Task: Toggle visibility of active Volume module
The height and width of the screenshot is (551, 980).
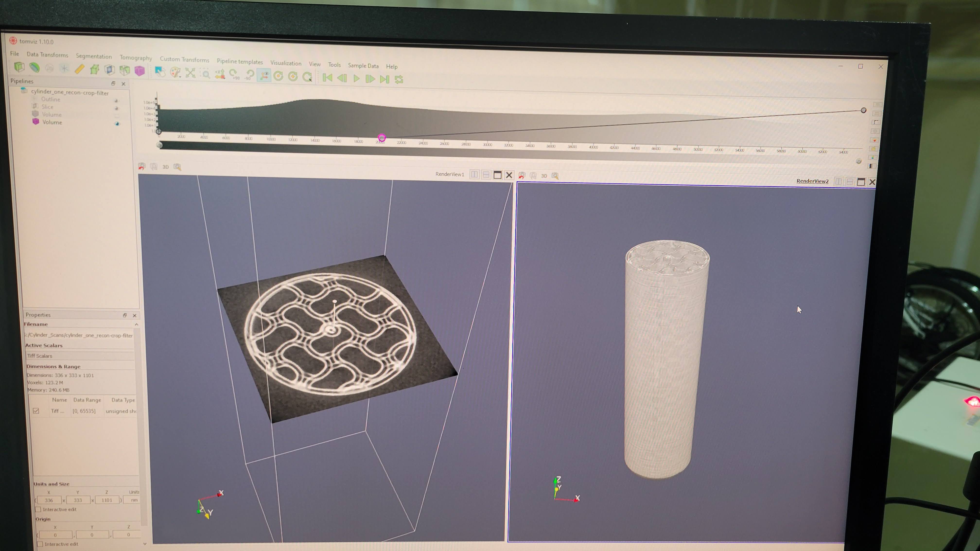Action: coord(117,124)
